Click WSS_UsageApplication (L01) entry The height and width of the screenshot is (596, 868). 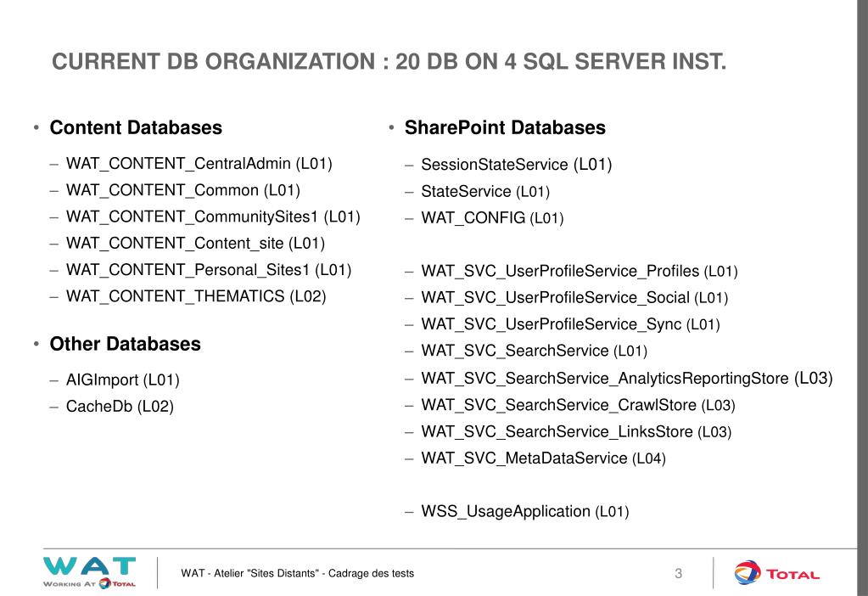point(525,512)
